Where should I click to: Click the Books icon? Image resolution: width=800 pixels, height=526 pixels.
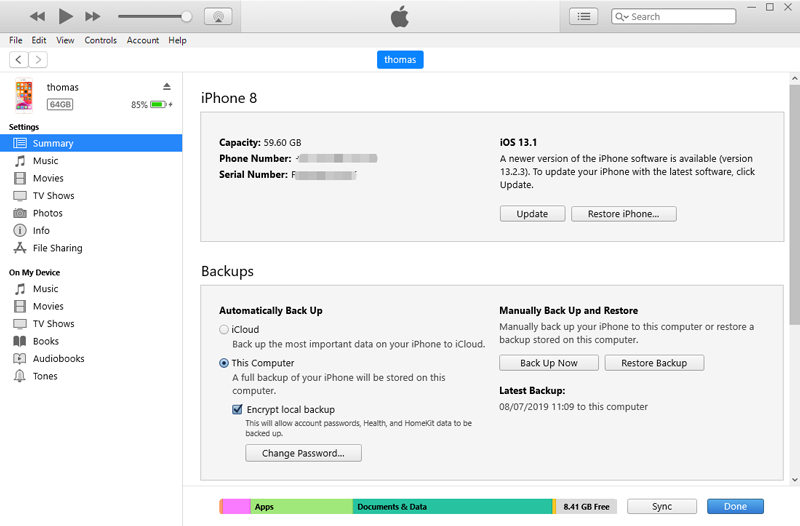click(20, 341)
